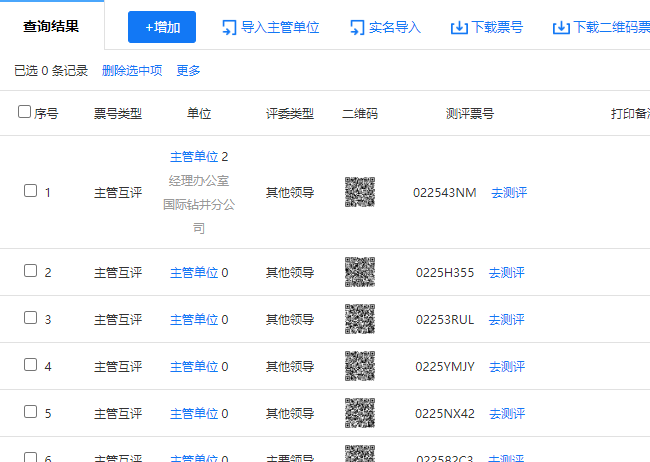Click 其他领导 cell in row 1
Screen dimensions: 650x462
290,192
